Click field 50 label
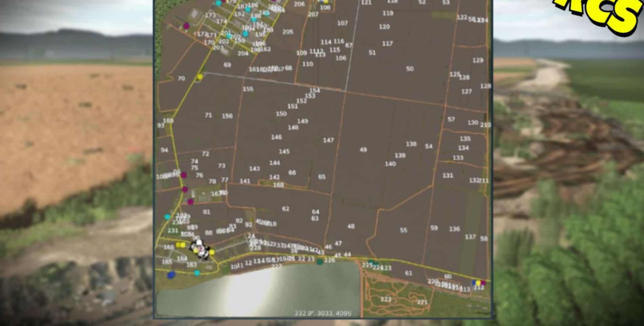This screenshot has height=326, width=644. point(410,69)
